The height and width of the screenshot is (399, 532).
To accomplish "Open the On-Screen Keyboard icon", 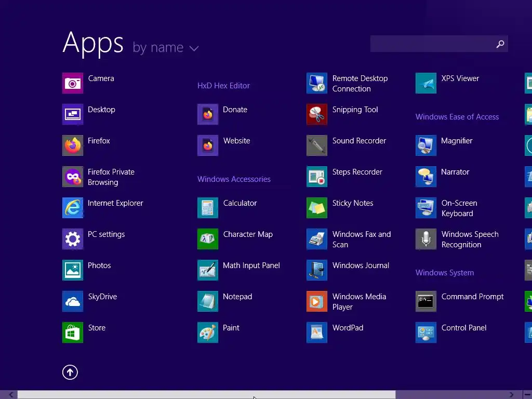I will click(x=426, y=208).
